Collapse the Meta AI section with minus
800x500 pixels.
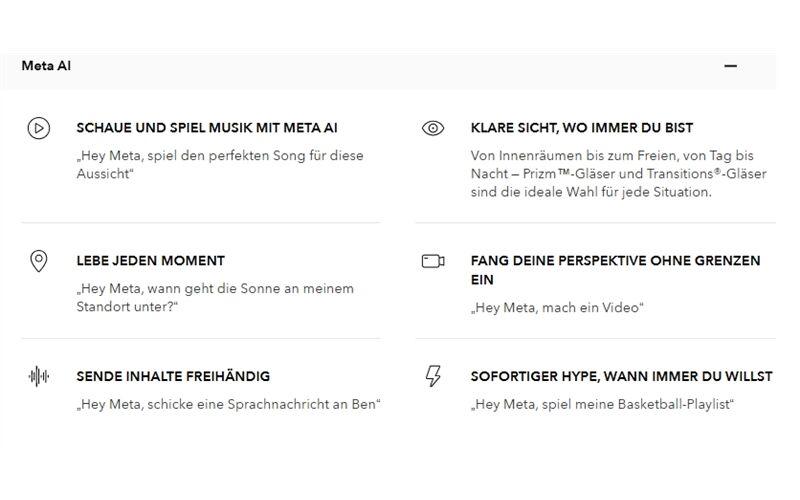pos(730,66)
